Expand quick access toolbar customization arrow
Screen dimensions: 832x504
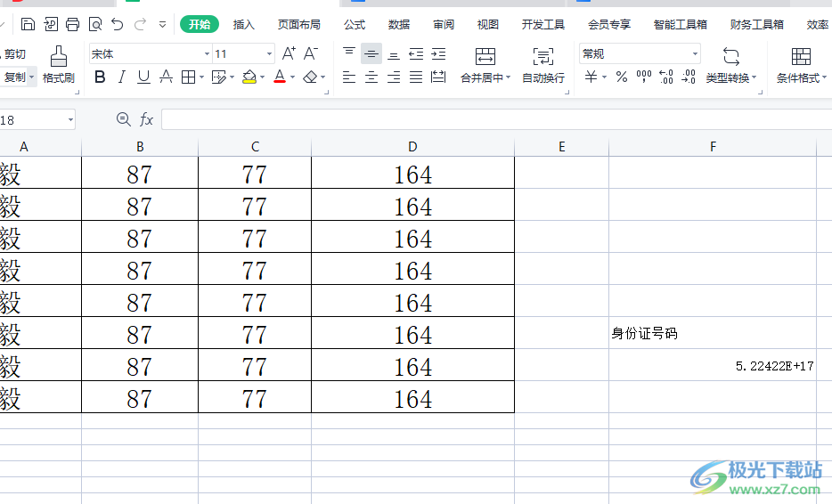(162, 24)
